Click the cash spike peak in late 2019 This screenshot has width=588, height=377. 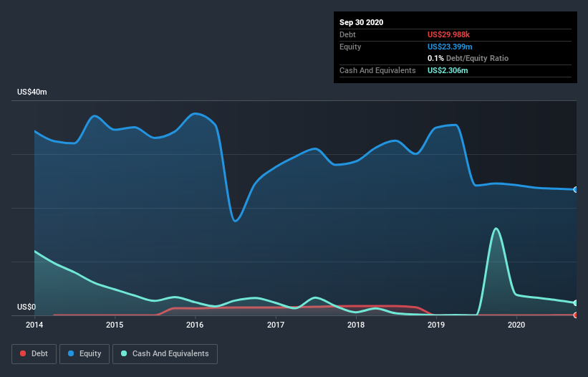click(496, 229)
